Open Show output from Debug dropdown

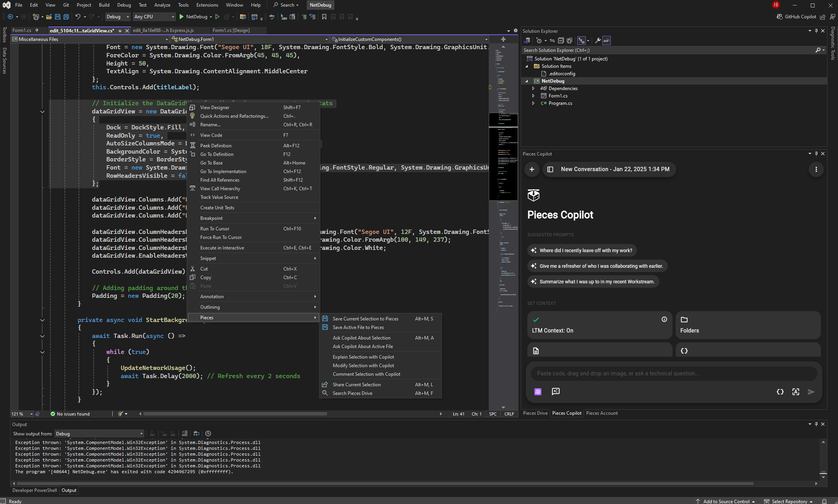(99, 433)
